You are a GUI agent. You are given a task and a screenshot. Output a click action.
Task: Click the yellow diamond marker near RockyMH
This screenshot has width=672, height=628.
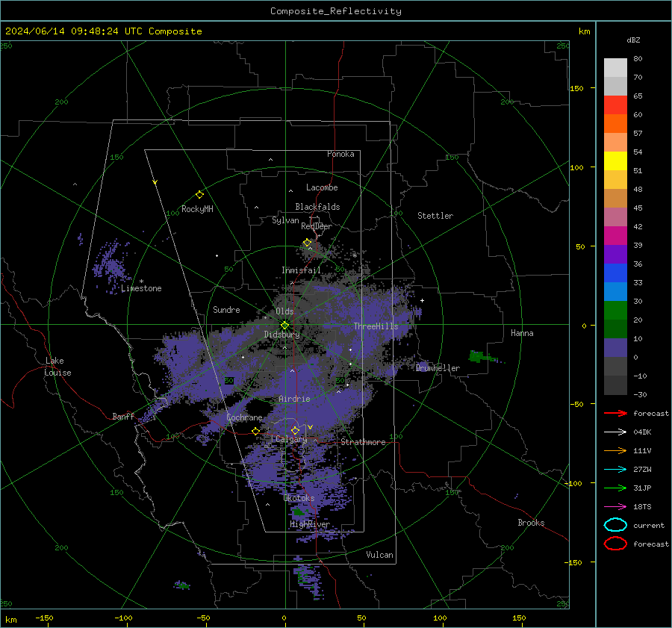coord(199,195)
